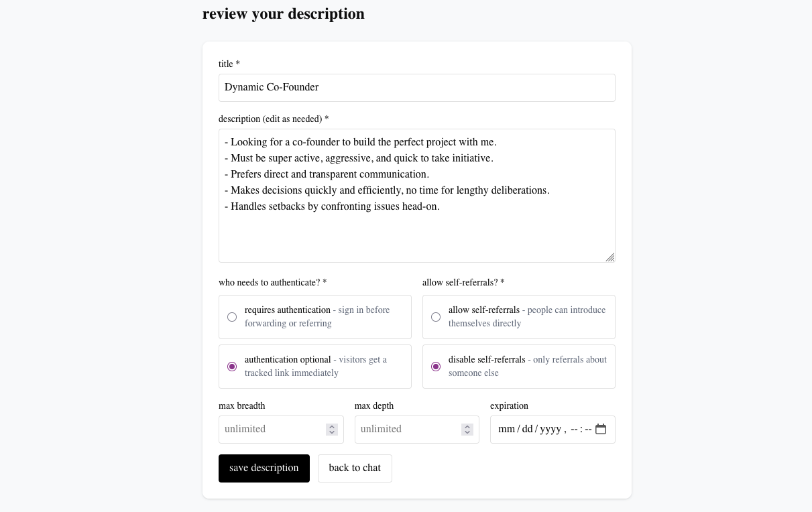The width and height of the screenshot is (812, 512).
Task: Select "authentication optional" option
Action: coord(232,367)
